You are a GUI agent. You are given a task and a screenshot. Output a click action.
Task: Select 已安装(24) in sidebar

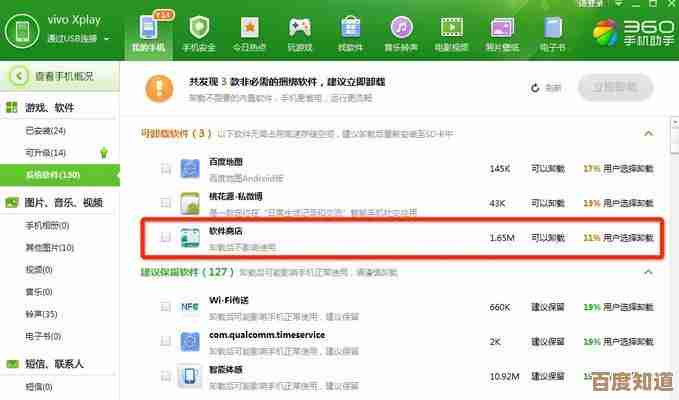pyautogui.click(x=46, y=130)
